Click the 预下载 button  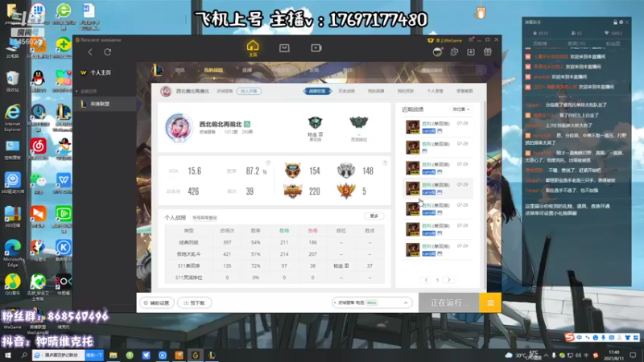coord(194,303)
